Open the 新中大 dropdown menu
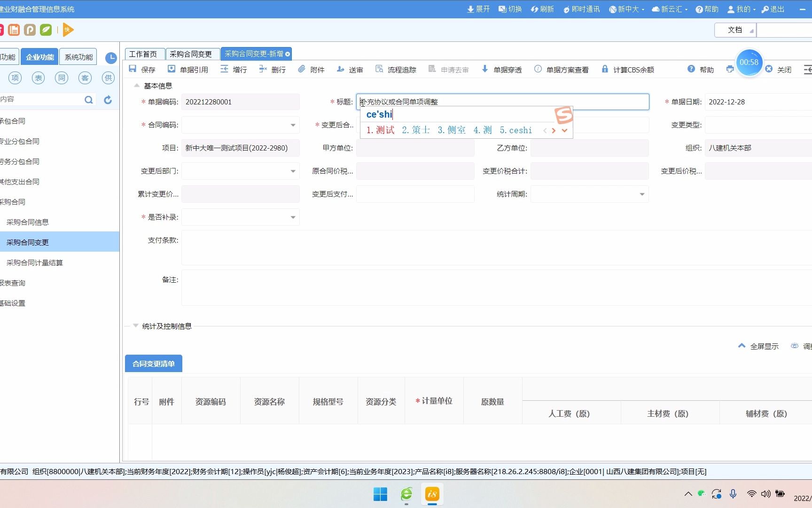The height and width of the screenshot is (508, 812). click(x=627, y=9)
